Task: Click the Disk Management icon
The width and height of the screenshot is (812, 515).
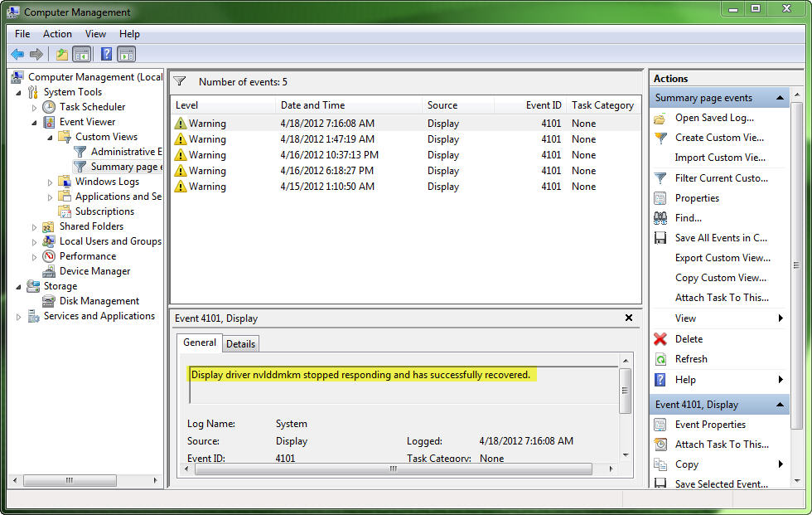Action: click(49, 301)
